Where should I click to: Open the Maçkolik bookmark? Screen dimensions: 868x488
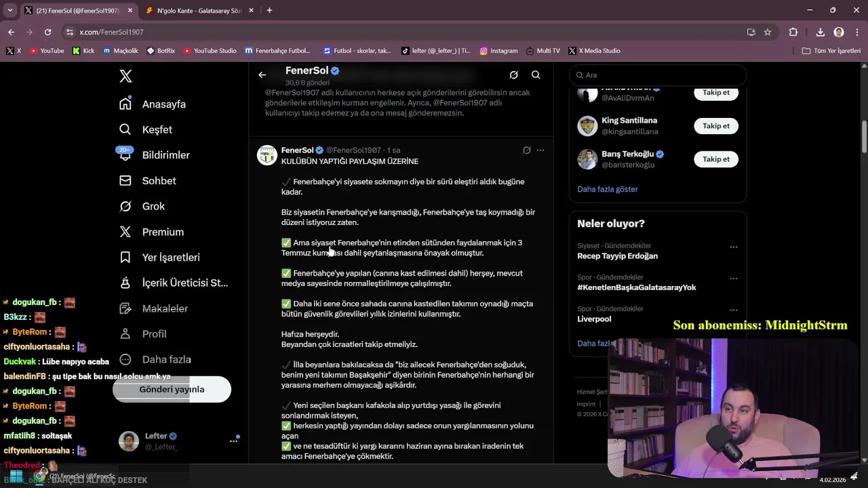click(x=120, y=51)
